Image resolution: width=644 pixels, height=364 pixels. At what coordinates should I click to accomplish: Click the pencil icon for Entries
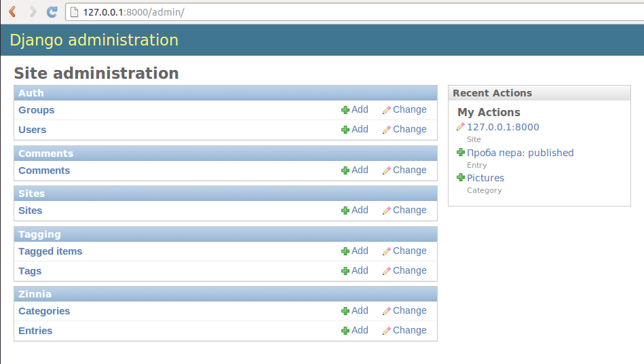coord(387,331)
